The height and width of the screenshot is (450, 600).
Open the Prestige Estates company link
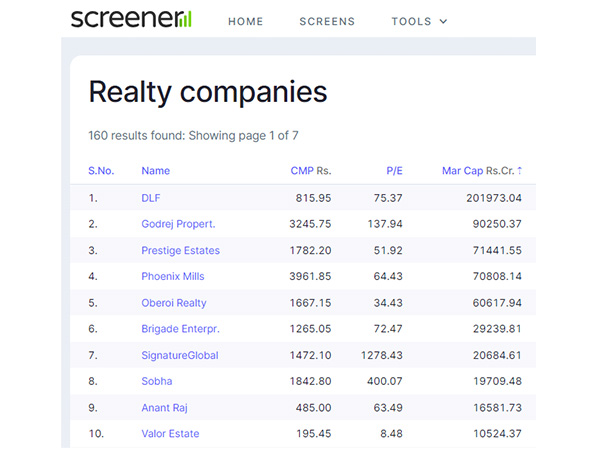click(181, 250)
